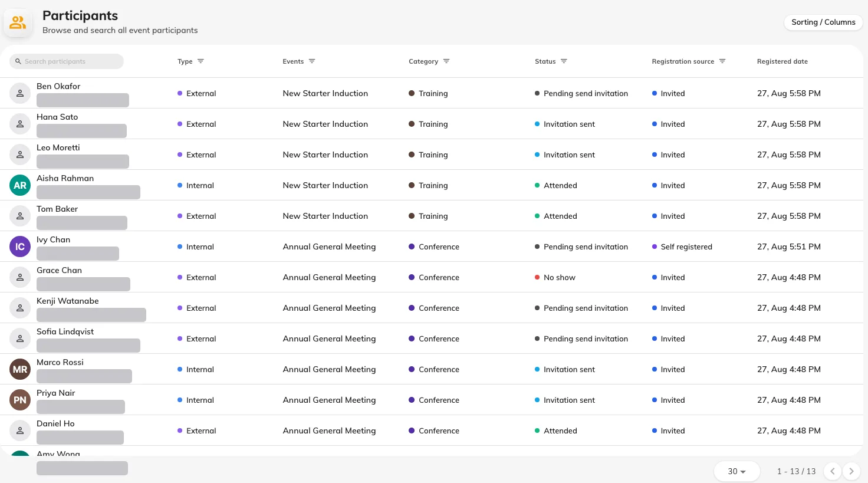Image resolution: width=868 pixels, height=483 pixels.
Task: Click the Participants people icon in header
Action: tap(18, 23)
